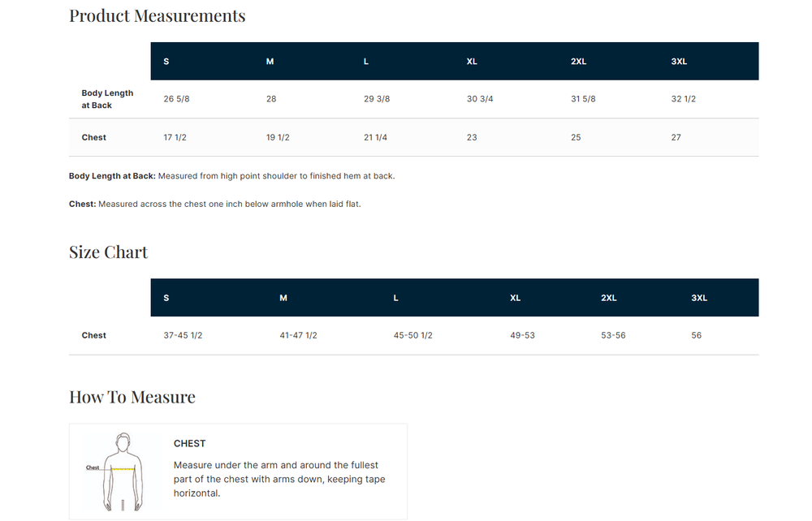Click the 26 5/8 body length value

[x=176, y=99]
